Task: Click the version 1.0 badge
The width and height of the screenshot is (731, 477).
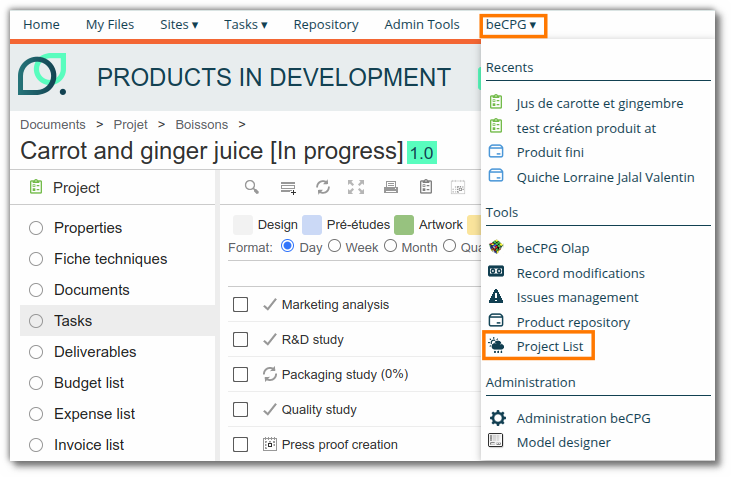Action: [422, 152]
